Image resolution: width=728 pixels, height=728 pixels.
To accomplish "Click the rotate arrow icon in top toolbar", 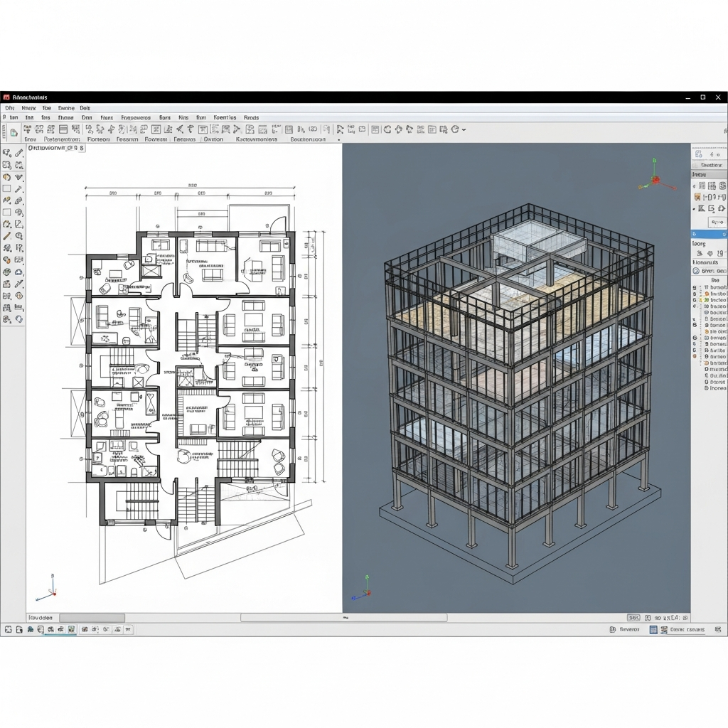I will click(387, 129).
